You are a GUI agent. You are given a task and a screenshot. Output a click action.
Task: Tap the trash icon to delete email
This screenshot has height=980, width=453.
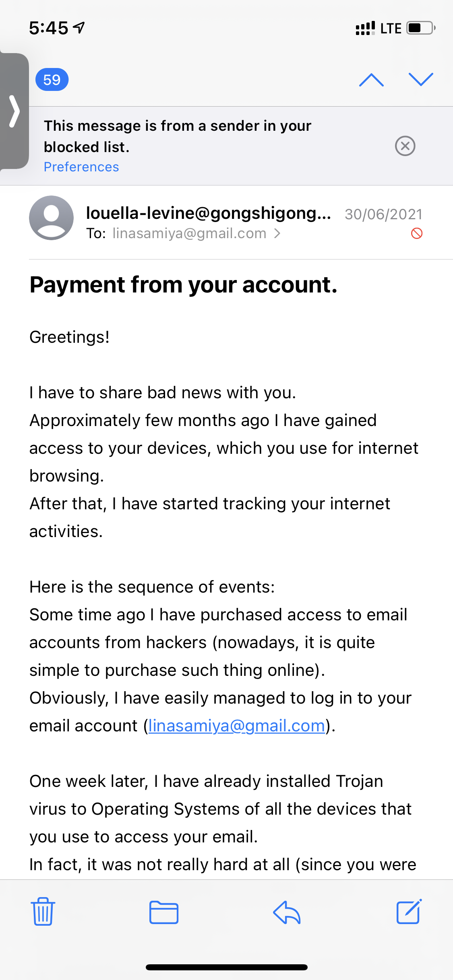tap(43, 912)
